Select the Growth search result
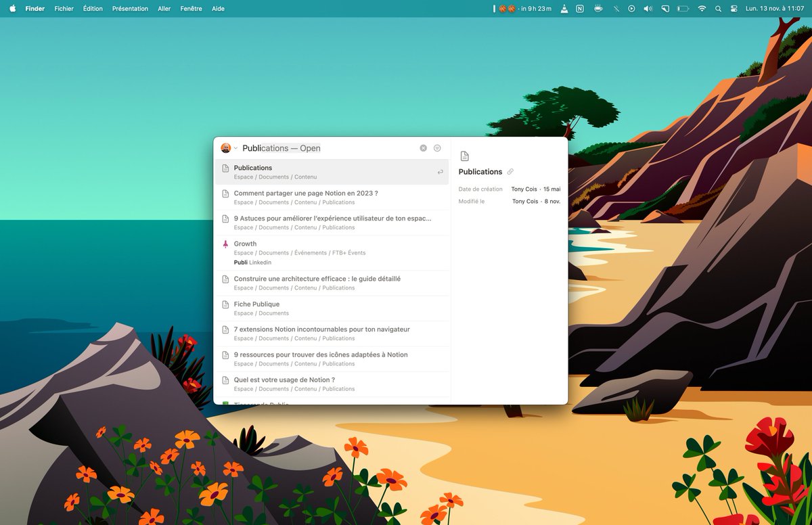This screenshot has width=812, height=525. point(332,252)
